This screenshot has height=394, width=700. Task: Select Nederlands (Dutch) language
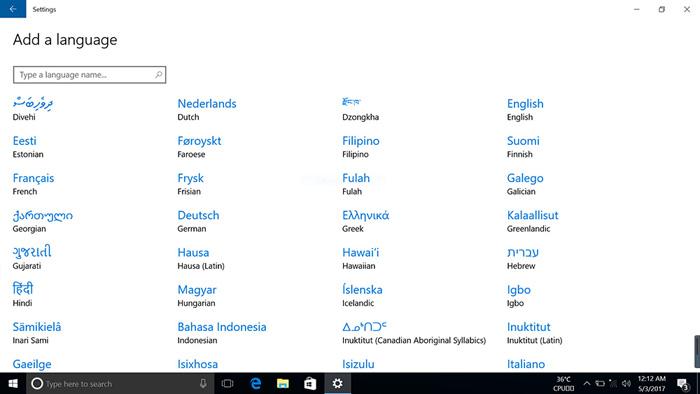tap(207, 109)
